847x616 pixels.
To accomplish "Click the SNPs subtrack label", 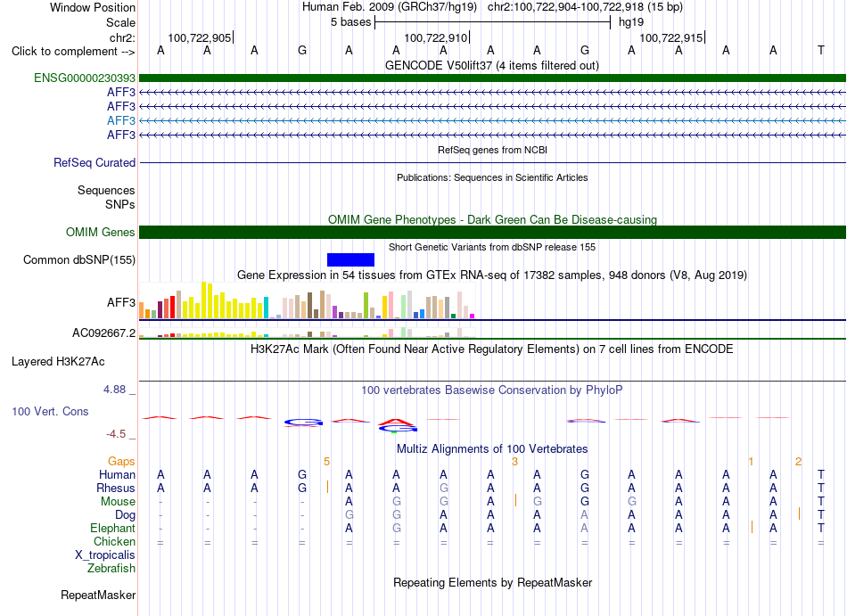I will point(120,205).
